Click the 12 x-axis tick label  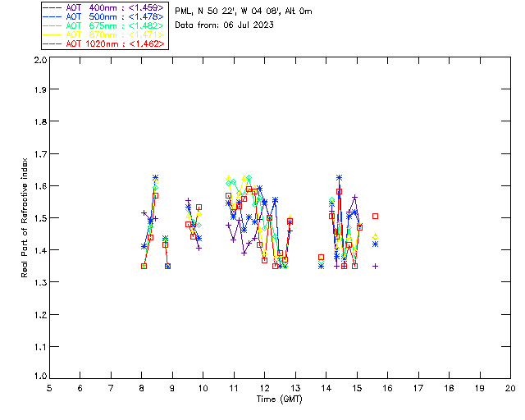point(264,388)
